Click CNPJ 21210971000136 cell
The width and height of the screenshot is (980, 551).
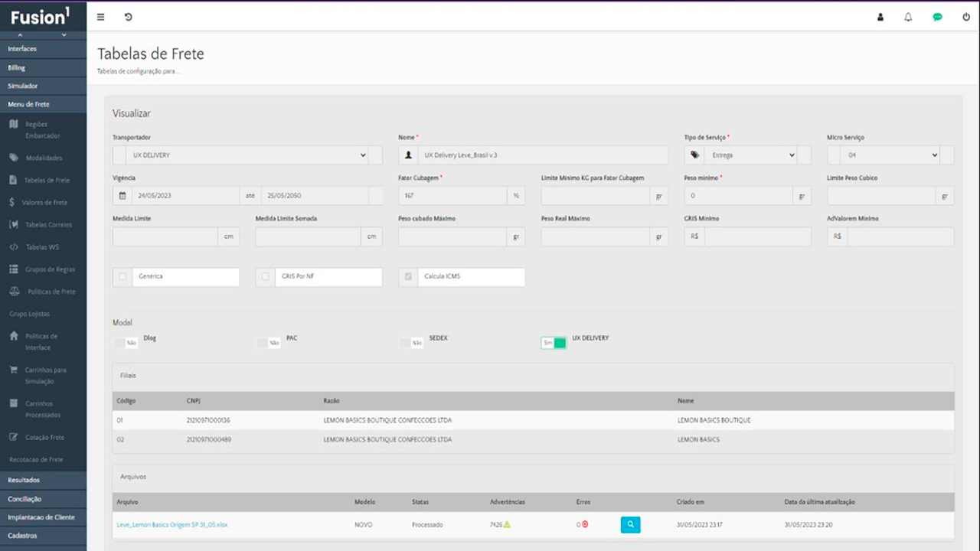coord(208,420)
